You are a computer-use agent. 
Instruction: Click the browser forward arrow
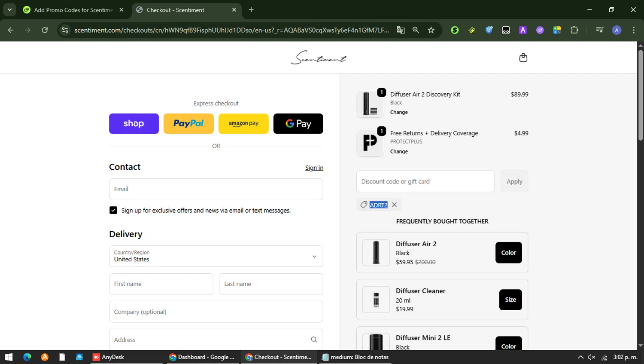tap(27, 30)
